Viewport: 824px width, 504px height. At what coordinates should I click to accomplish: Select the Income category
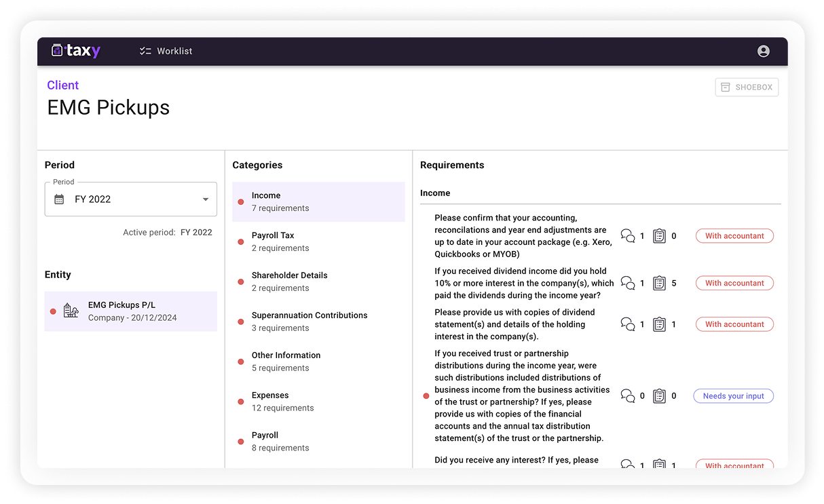(x=318, y=201)
